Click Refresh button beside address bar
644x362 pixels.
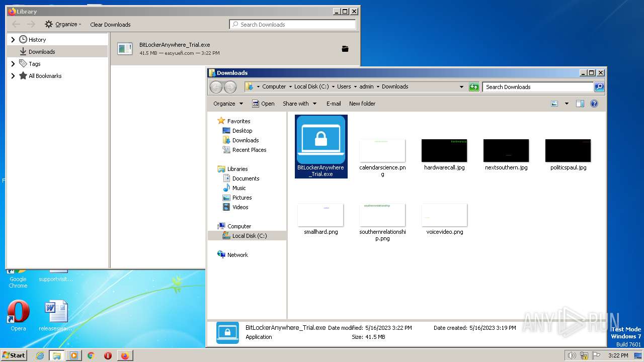point(474,86)
